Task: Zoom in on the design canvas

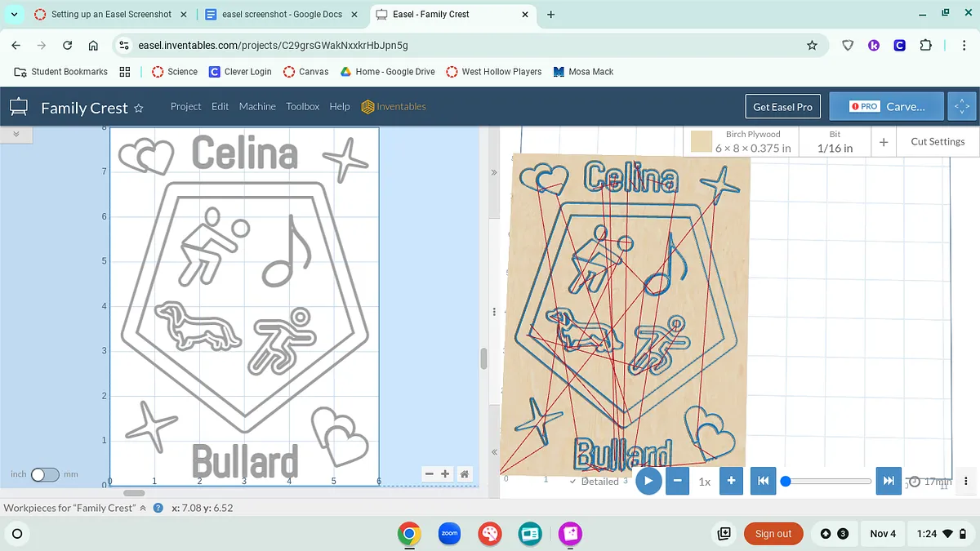Action: tap(445, 473)
